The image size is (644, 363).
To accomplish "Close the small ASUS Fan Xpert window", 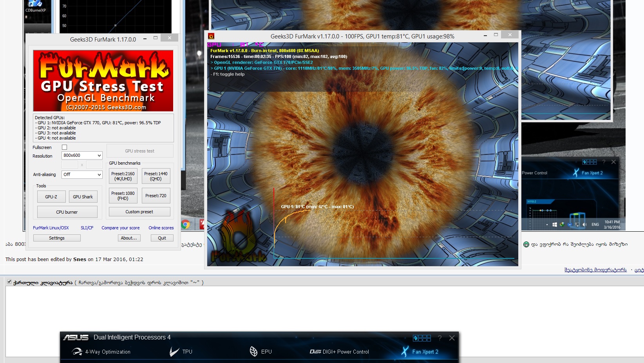I will 613,162.
